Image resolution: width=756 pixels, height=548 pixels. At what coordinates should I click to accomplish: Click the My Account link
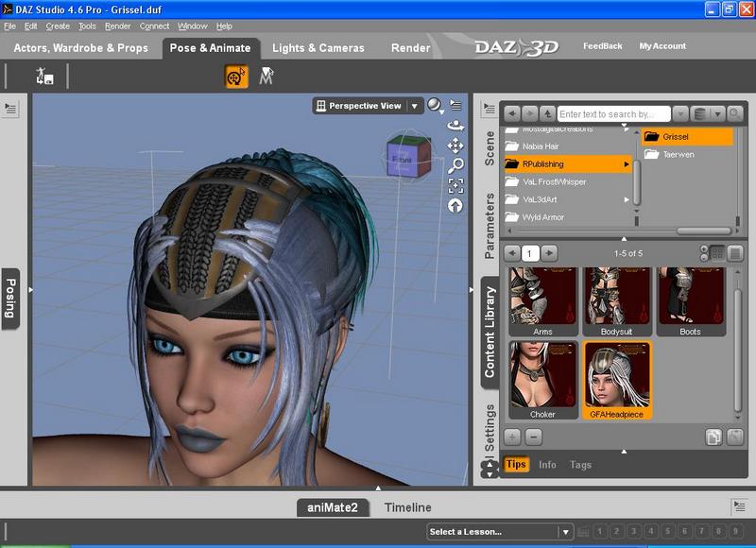(662, 45)
